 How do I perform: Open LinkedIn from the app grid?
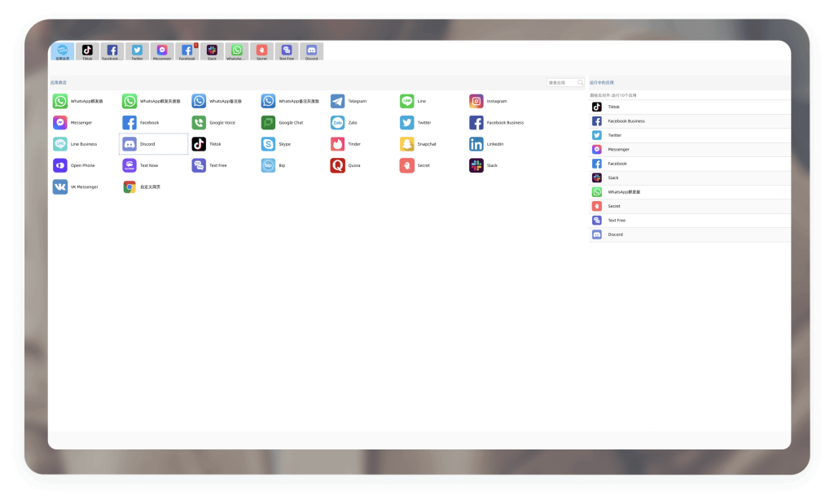(x=476, y=144)
